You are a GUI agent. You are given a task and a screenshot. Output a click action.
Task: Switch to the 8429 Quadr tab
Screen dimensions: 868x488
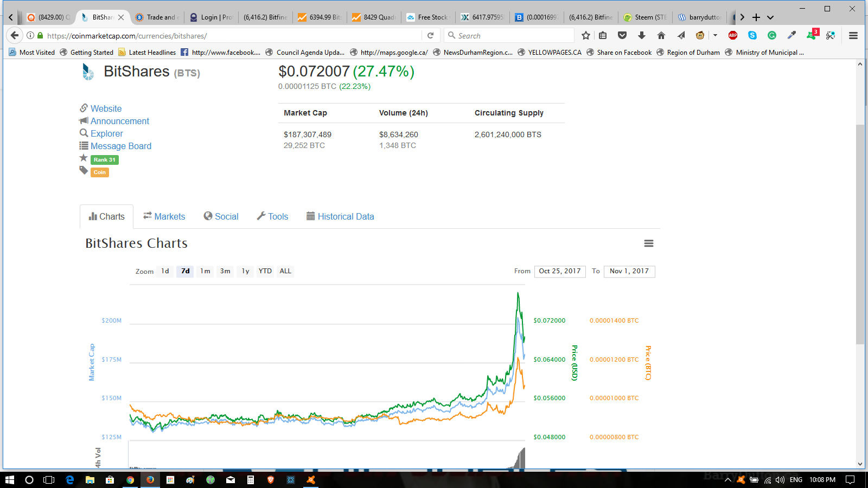pyautogui.click(x=374, y=17)
